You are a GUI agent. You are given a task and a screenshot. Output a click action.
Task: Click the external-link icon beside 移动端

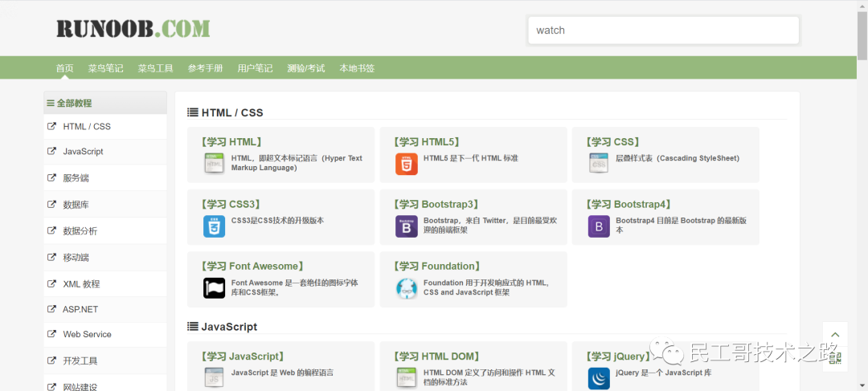[x=52, y=257]
